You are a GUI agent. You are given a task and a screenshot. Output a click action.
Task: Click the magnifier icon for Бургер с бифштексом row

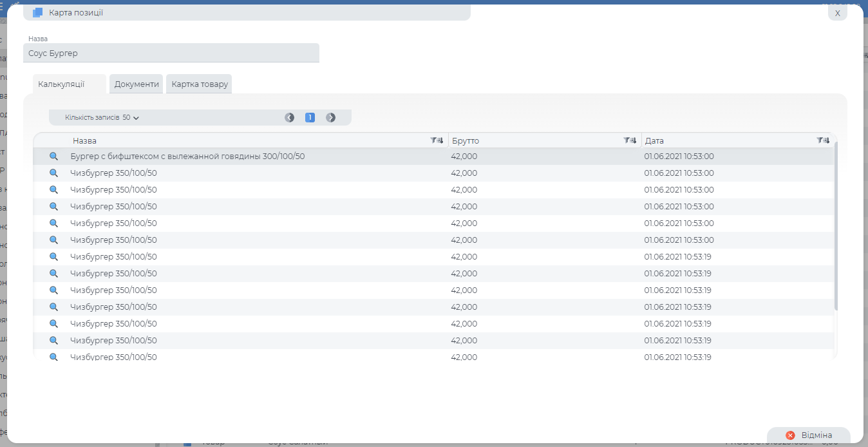click(x=54, y=157)
